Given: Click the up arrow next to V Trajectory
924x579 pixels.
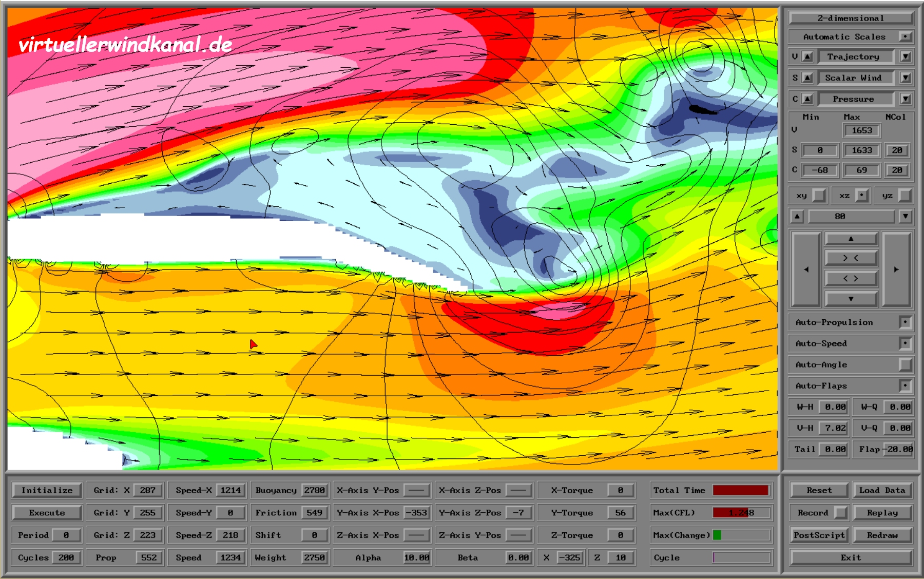Looking at the screenshot, I should (x=807, y=57).
